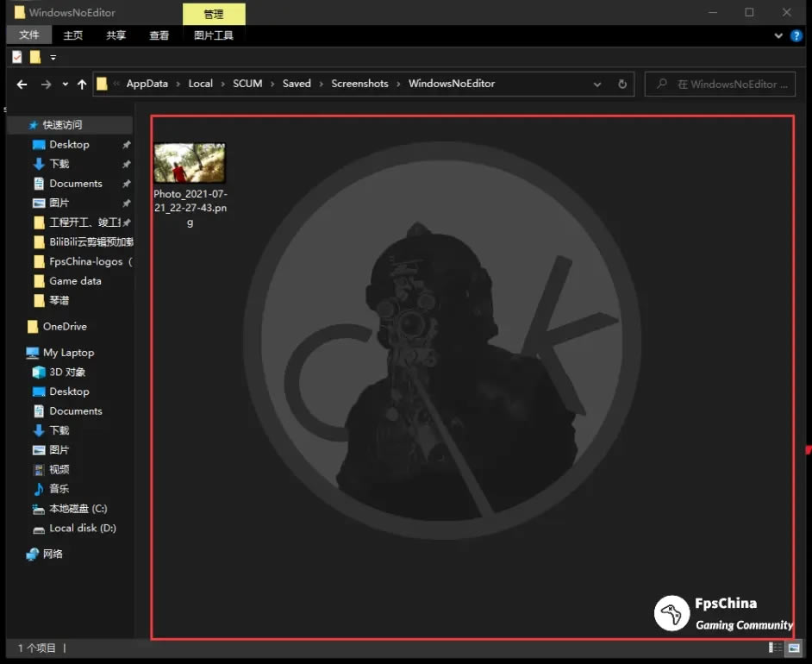Click the New Folder icon in quick toolbar
The image size is (812, 664).
35,57
